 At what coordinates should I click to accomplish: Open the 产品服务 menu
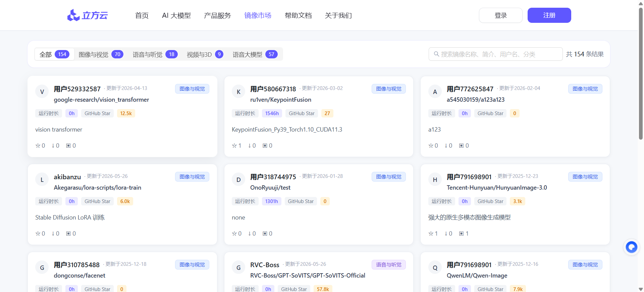point(217,15)
